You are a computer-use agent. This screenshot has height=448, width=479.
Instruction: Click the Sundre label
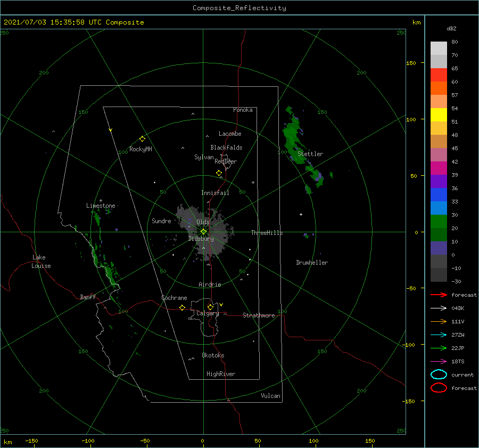[x=161, y=221]
